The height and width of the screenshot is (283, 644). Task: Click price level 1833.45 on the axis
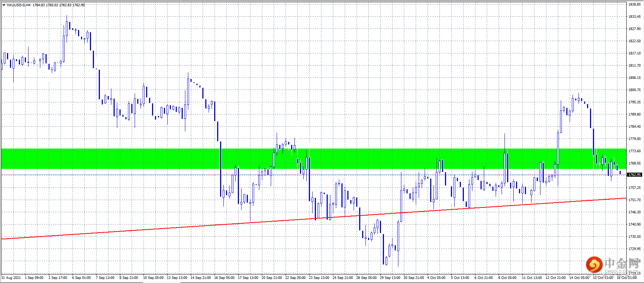click(x=635, y=17)
